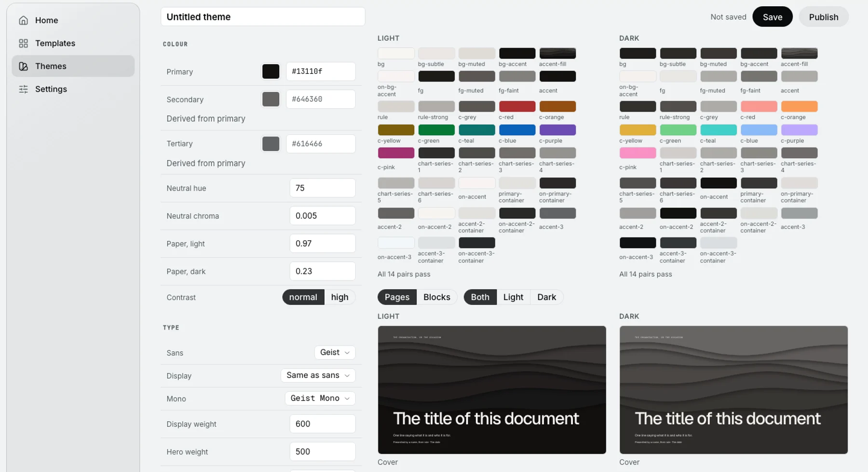Show only the Dark preview
This screenshot has width=868, height=472.
pos(546,297)
